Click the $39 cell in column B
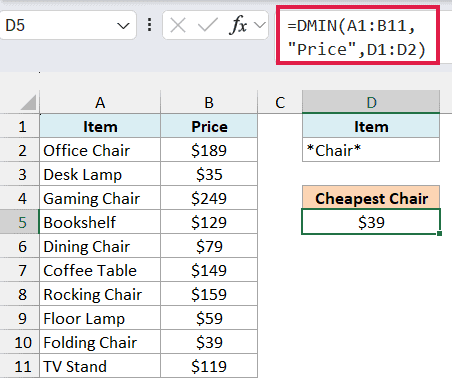 pos(209,342)
